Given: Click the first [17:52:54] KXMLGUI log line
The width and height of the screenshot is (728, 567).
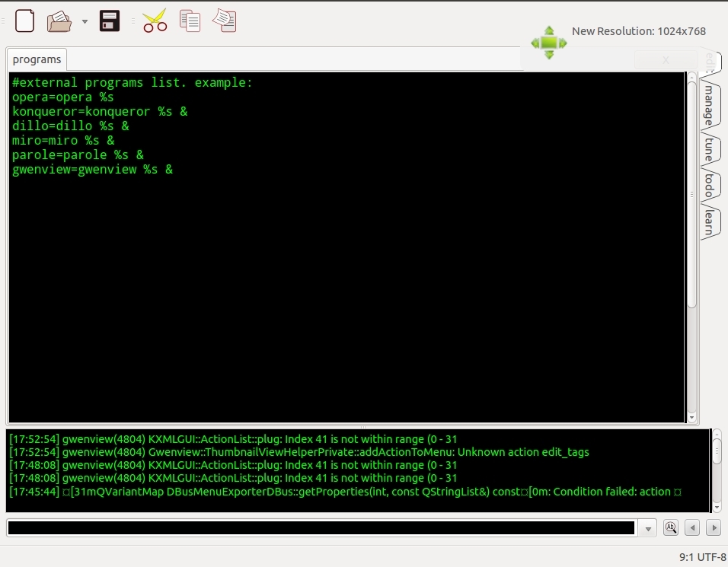Looking at the screenshot, I should tap(233, 439).
